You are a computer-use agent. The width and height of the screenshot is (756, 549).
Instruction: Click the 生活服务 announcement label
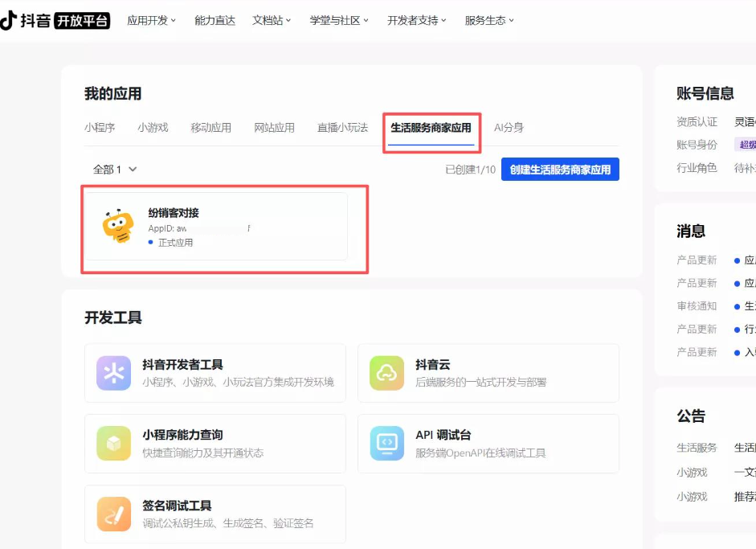pos(697,448)
